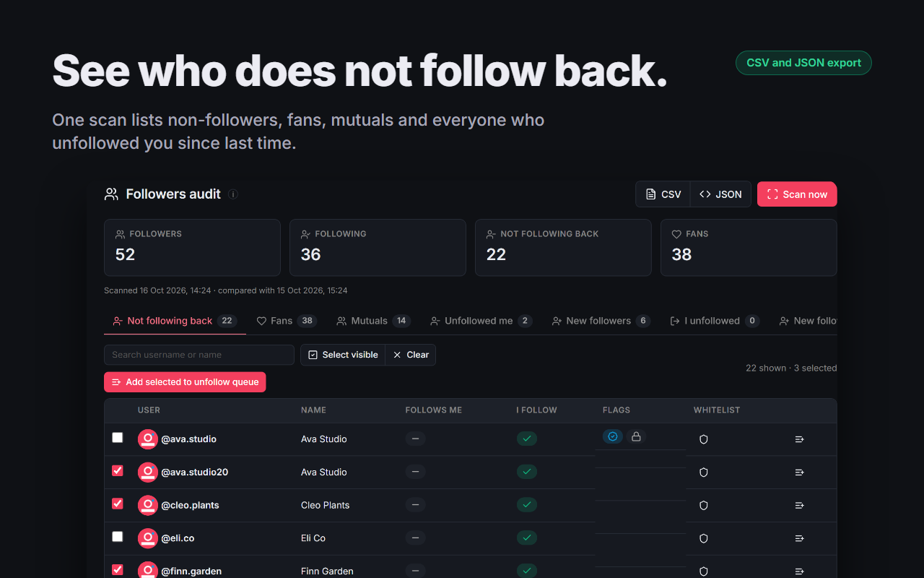The height and width of the screenshot is (578, 924).
Task: Clear the current selection
Action: tap(411, 355)
